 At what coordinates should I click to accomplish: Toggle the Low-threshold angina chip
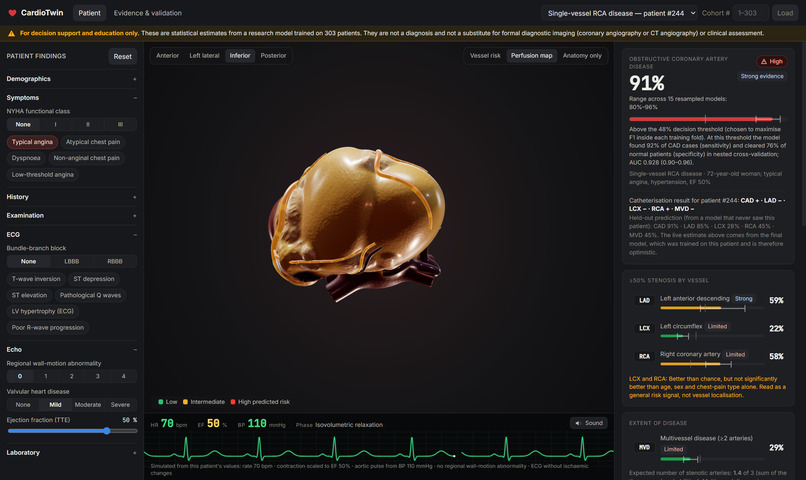coord(43,175)
